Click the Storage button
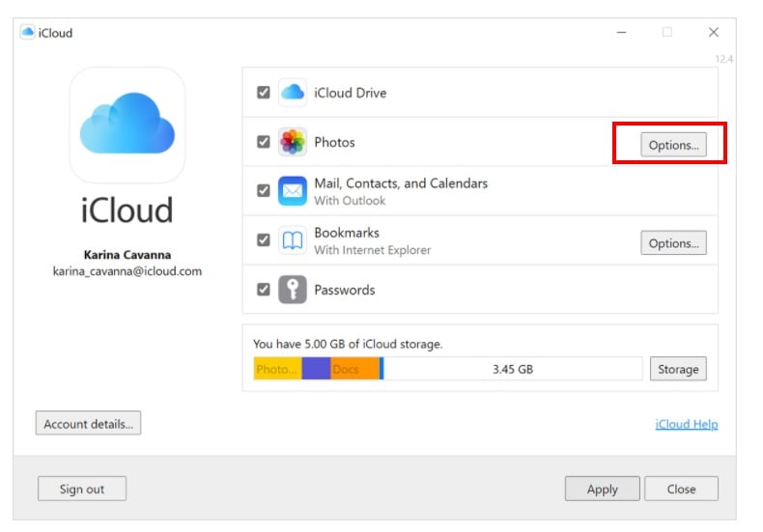Viewport: 763px width, 532px height. click(678, 369)
